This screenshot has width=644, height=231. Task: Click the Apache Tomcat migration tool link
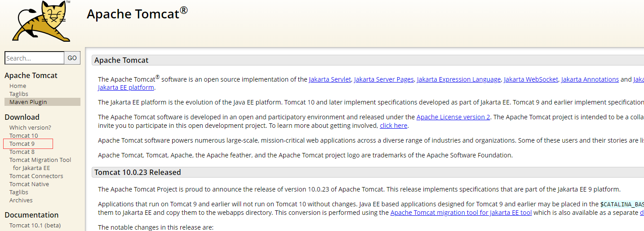(x=461, y=213)
